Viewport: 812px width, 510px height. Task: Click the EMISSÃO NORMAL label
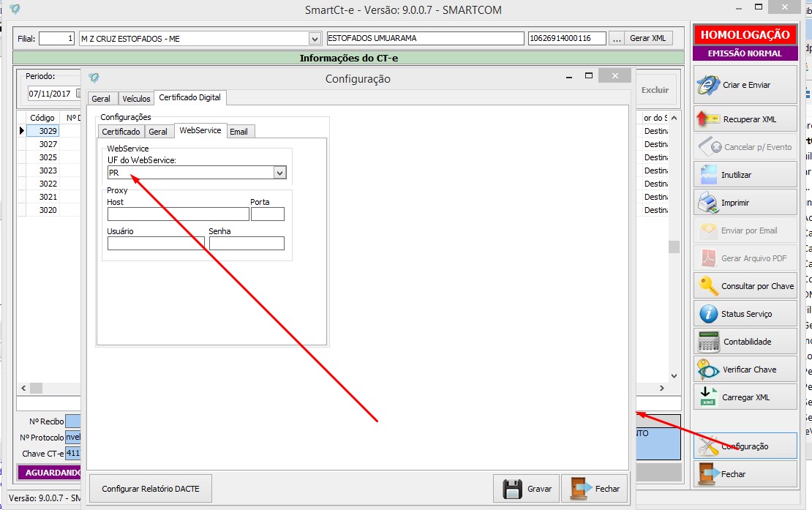[x=745, y=53]
